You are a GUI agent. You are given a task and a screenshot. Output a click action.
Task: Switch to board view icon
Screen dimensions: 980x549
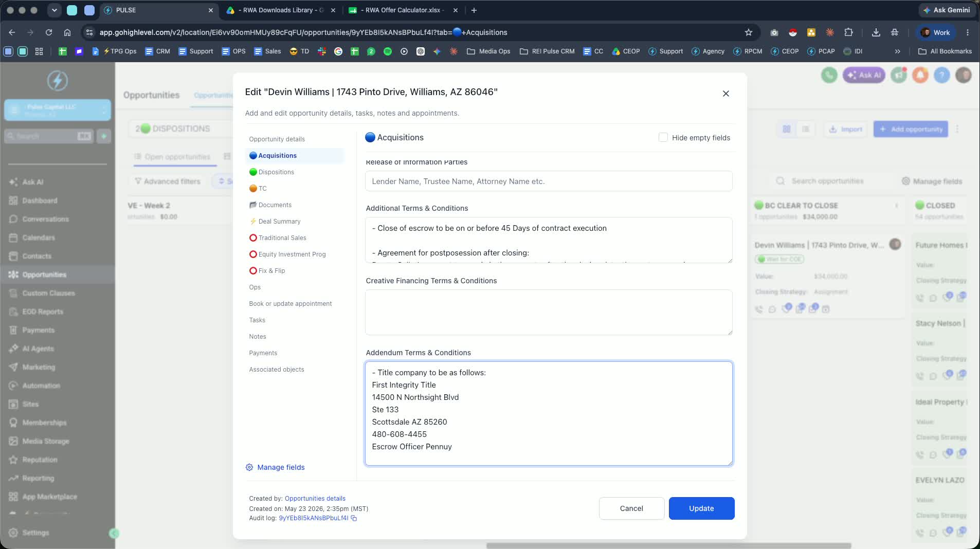787,129
